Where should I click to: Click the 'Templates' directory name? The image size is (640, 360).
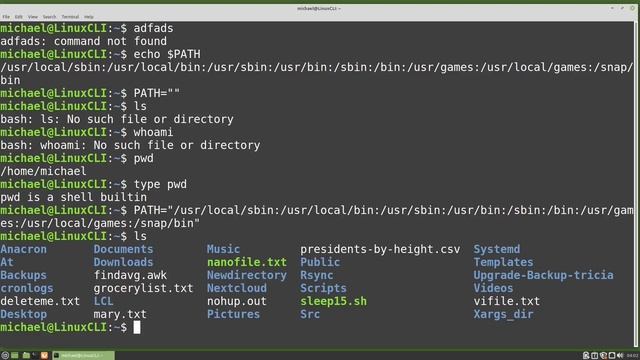(503, 262)
